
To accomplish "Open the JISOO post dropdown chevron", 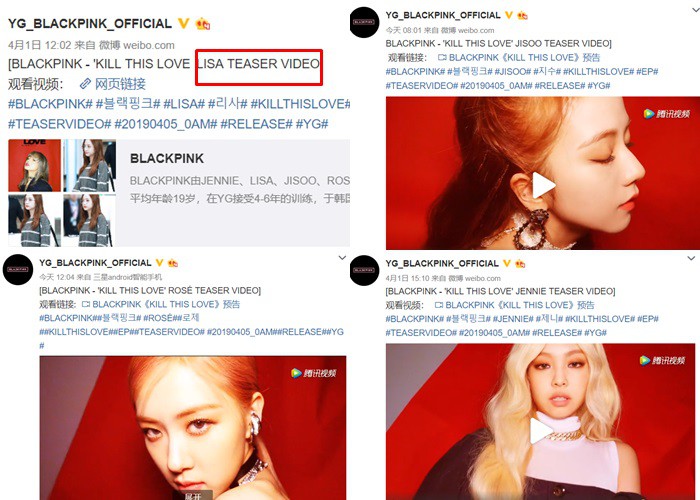I will click(696, 10).
